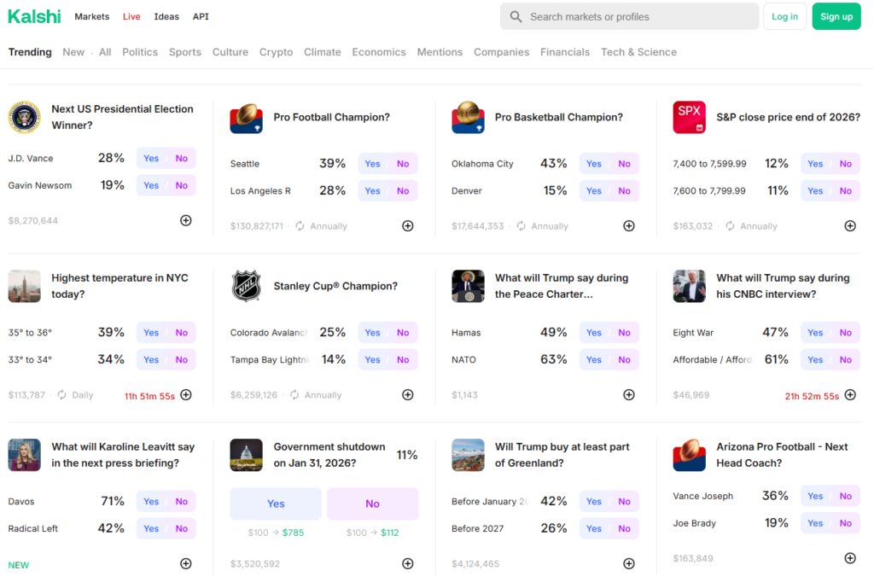Viewport: 874px width, 588px height.
Task: Click plus icon on Pro Basketball Champion card
Action: (629, 226)
